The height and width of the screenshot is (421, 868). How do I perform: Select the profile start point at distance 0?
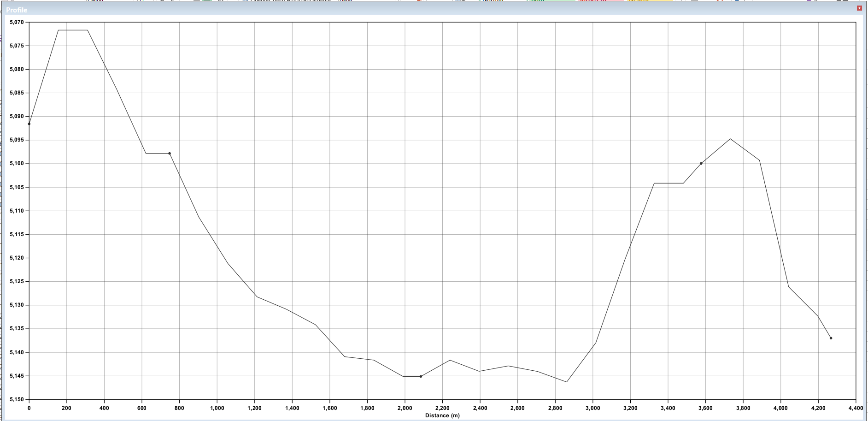coord(29,124)
